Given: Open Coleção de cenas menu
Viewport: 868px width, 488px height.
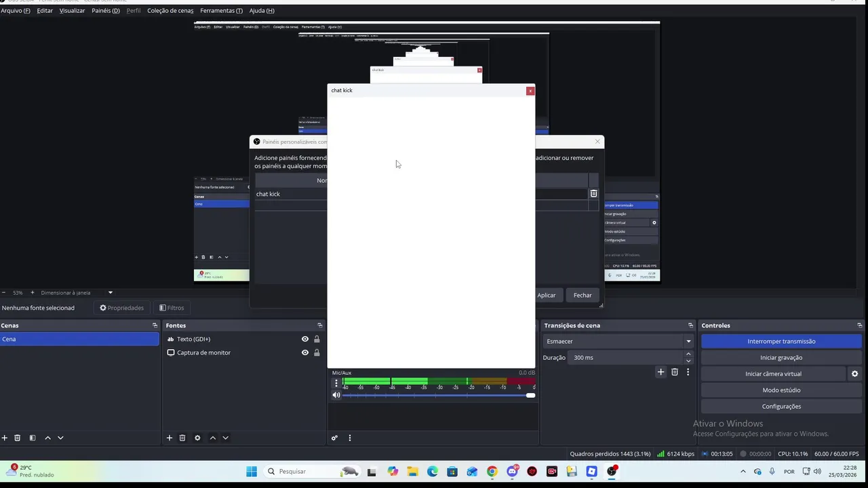Looking at the screenshot, I should click(x=170, y=11).
